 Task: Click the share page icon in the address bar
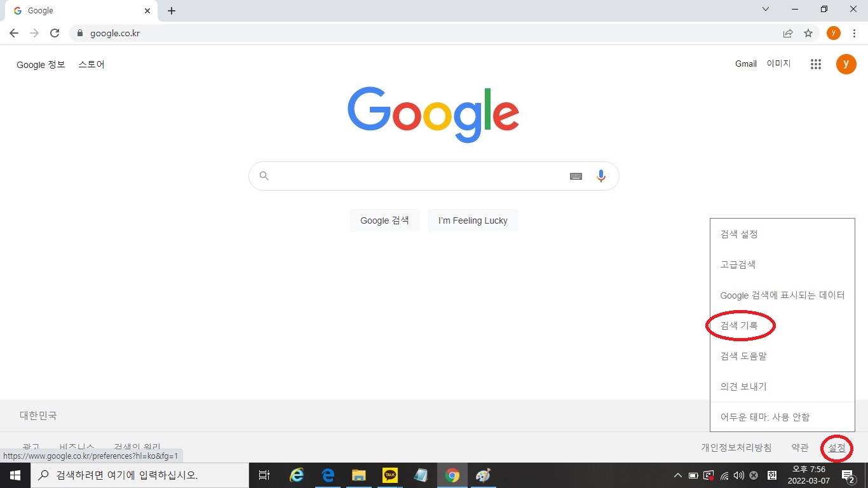788,33
